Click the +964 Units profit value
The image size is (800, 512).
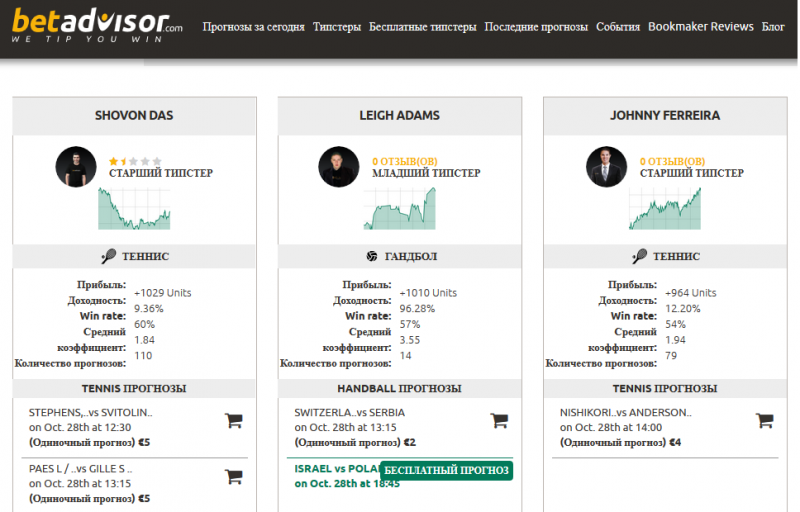point(691,293)
